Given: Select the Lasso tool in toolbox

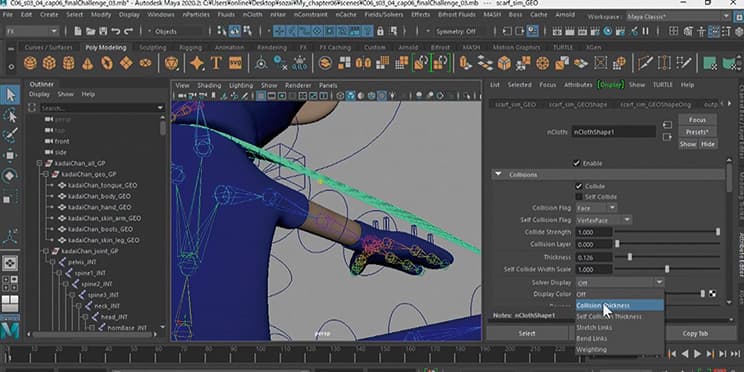Looking at the screenshot, I should 10,115.
